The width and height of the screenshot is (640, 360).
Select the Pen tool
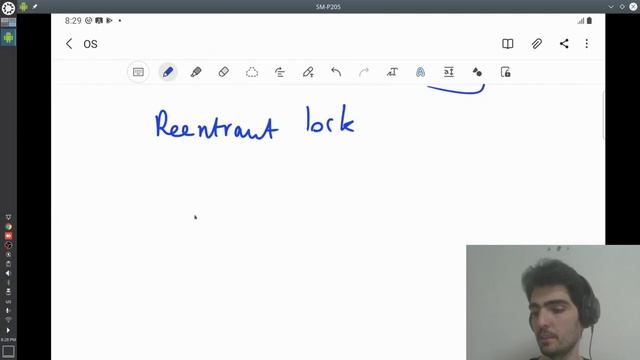[x=168, y=72]
